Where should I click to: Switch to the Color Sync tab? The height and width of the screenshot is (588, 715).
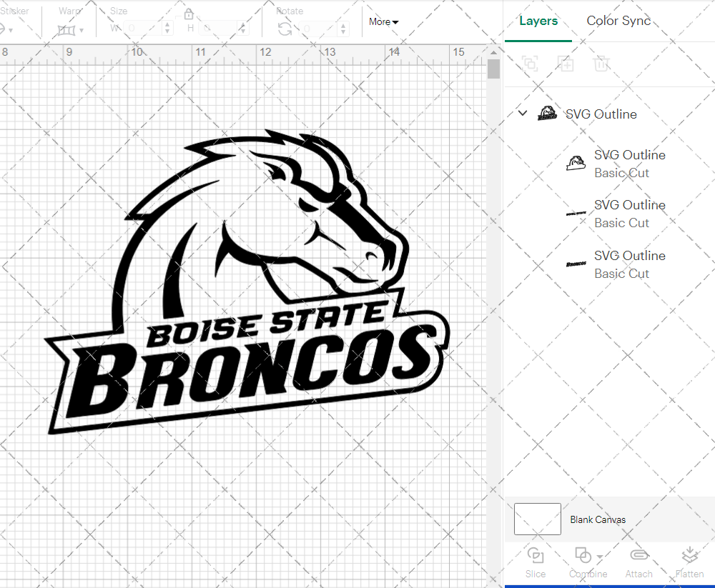pyautogui.click(x=618, y=21)
